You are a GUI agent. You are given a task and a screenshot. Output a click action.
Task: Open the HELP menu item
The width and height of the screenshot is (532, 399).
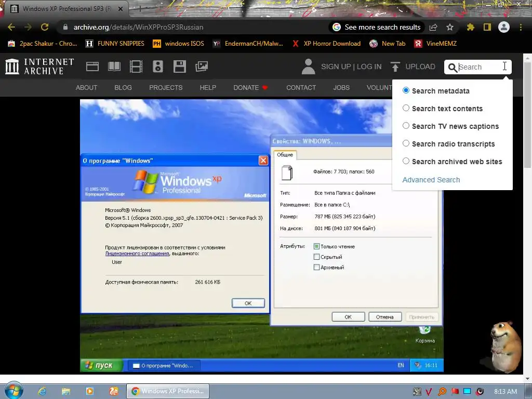click(x=208, y=87)
